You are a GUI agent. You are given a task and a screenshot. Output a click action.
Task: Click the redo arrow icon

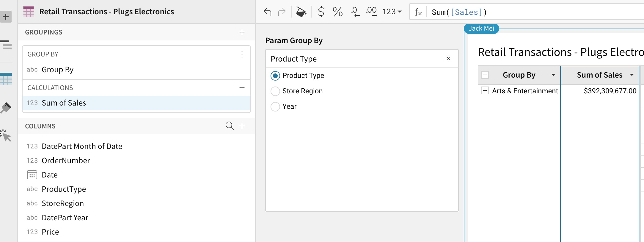click(282, 12)
